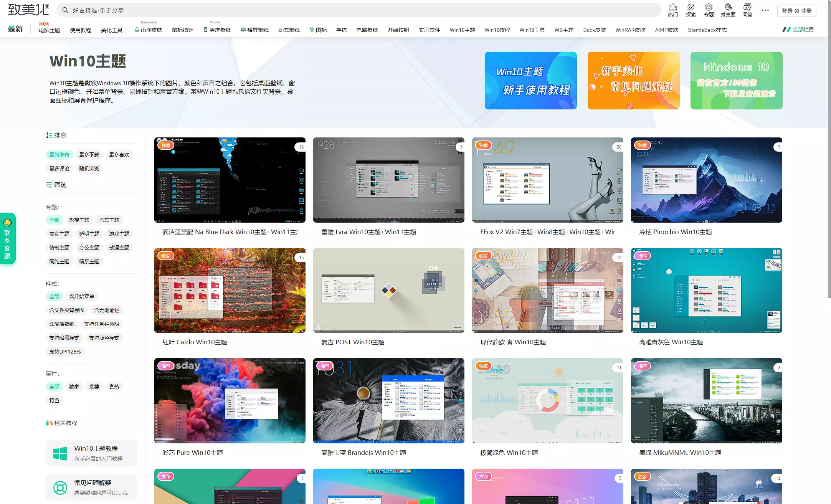Open the 冷艳 Pinochio Win10主题 thumbnail

pos(706,180)
